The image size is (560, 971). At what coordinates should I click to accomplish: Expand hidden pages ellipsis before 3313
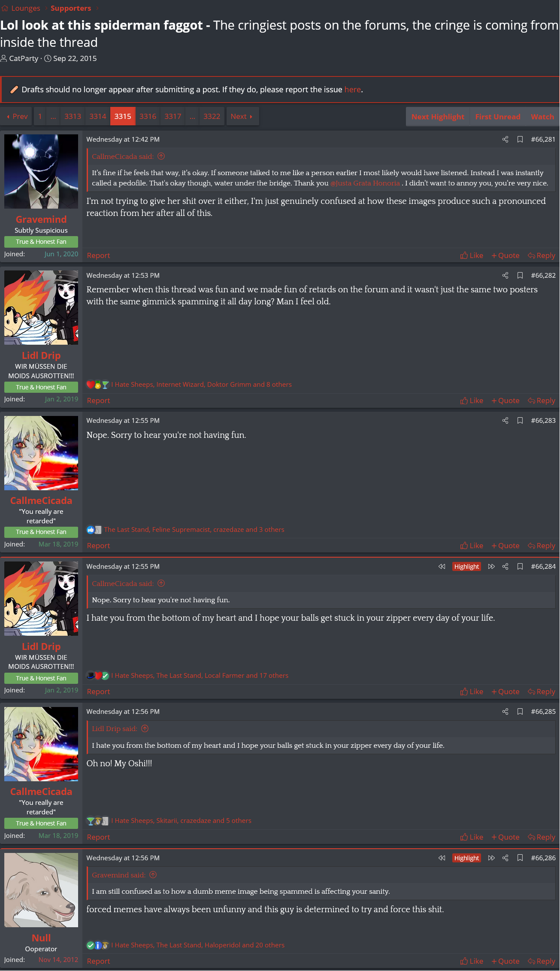pos(53,117)
